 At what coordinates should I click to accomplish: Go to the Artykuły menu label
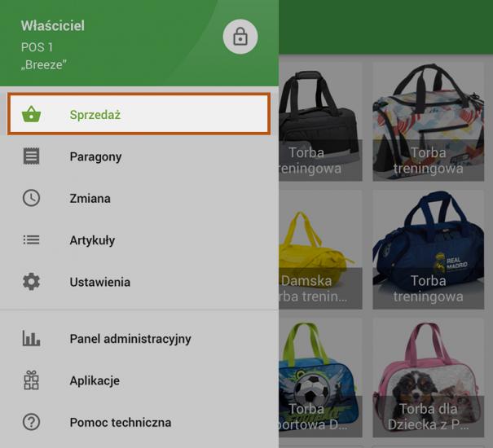click(92, 240)
